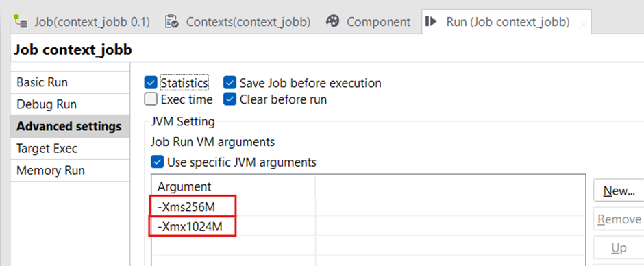644x266 pixels.
Task: Uncheck the Statistics checkbox
Action: point(151,83)
